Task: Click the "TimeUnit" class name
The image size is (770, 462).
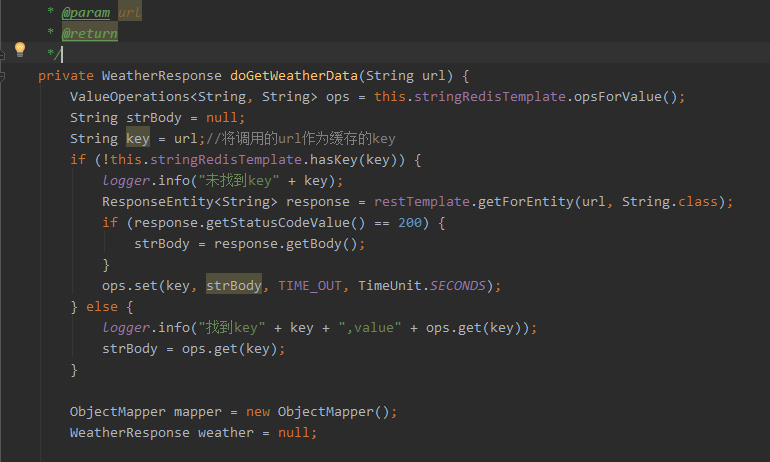Action: pos(390,286)
